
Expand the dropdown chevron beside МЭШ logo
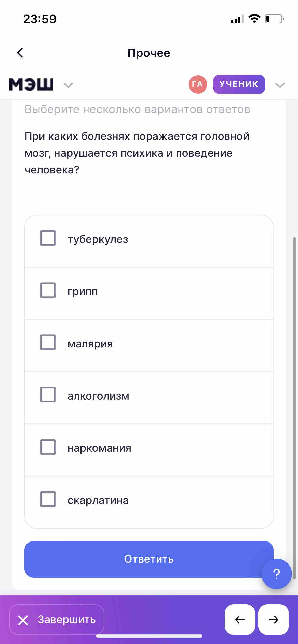68,85
